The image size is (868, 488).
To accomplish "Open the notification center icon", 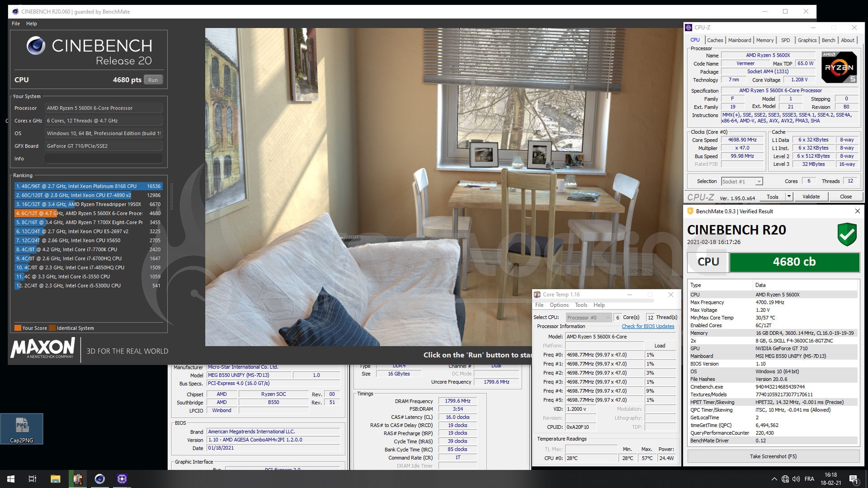I will (854, 479).
